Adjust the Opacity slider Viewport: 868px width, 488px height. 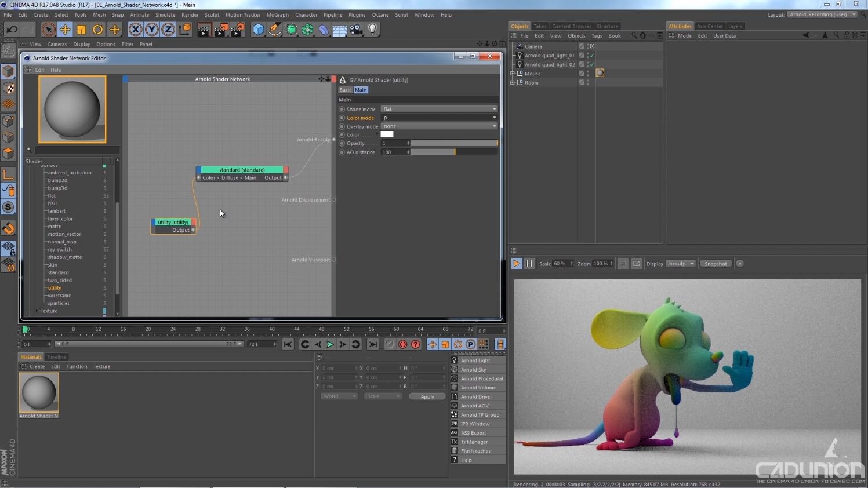click(x=455, y=143)
